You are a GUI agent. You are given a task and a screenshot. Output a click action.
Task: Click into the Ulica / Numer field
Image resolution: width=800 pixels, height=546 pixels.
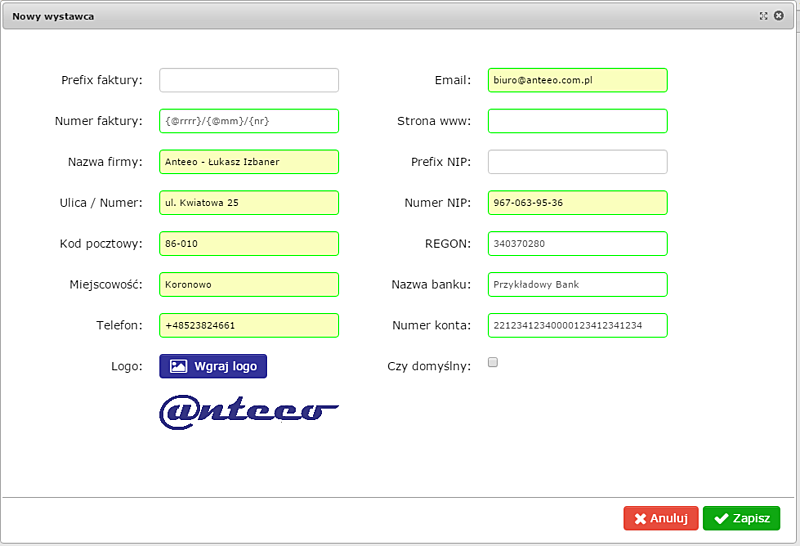tap(249, 203)
